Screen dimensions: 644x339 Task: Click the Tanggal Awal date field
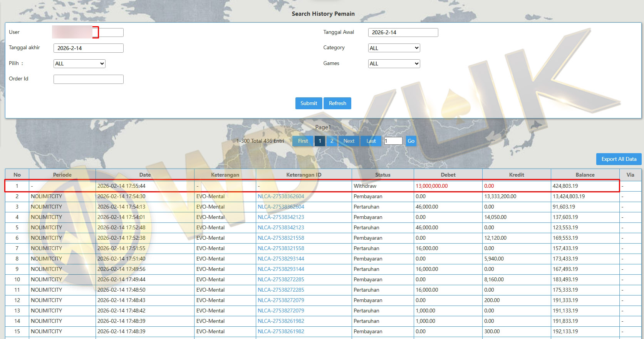click(x=403, y=32)
